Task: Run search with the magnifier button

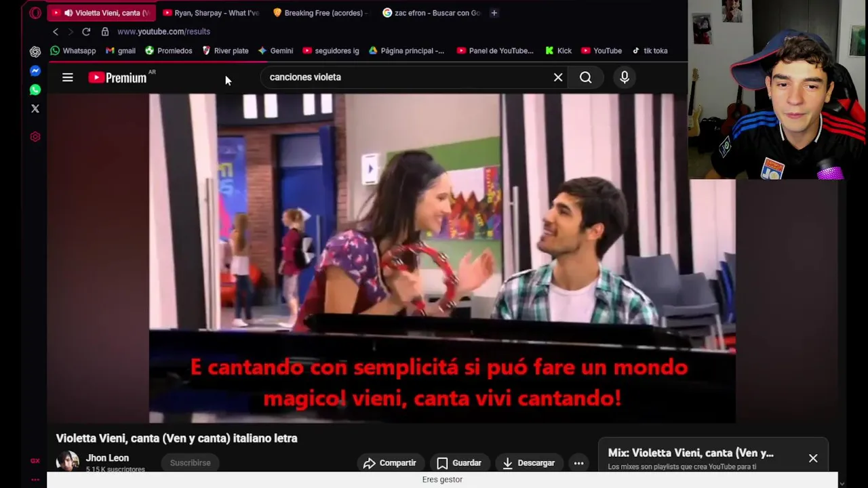Action: tap(586, 77)
